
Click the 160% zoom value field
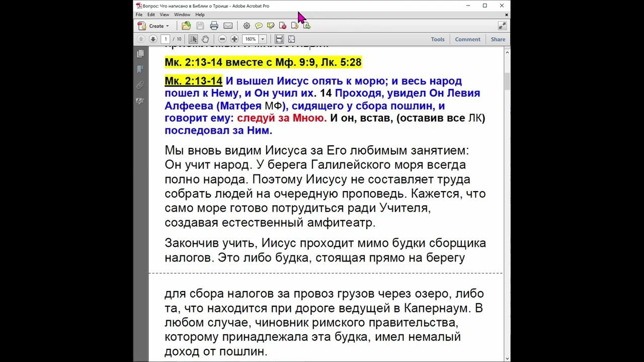[251, 39]
